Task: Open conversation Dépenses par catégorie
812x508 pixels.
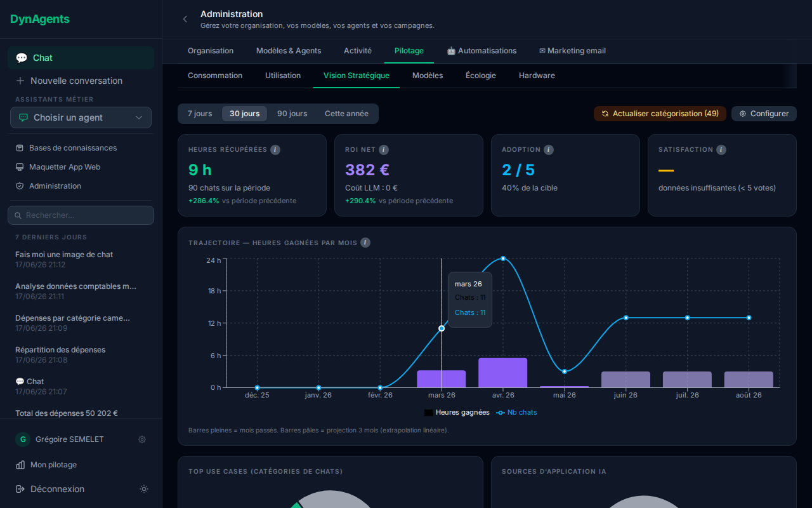Action: pyautogui.click(x=81, y=323)
